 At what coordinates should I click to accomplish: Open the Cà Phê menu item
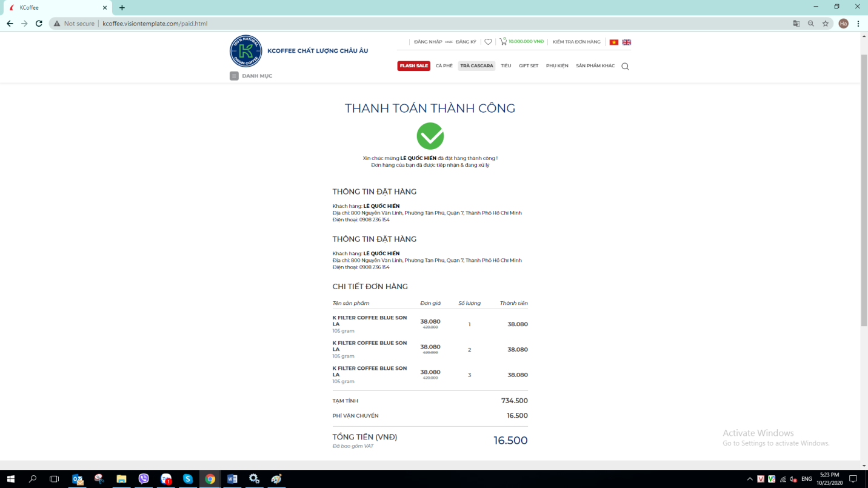tap(444, 66)
